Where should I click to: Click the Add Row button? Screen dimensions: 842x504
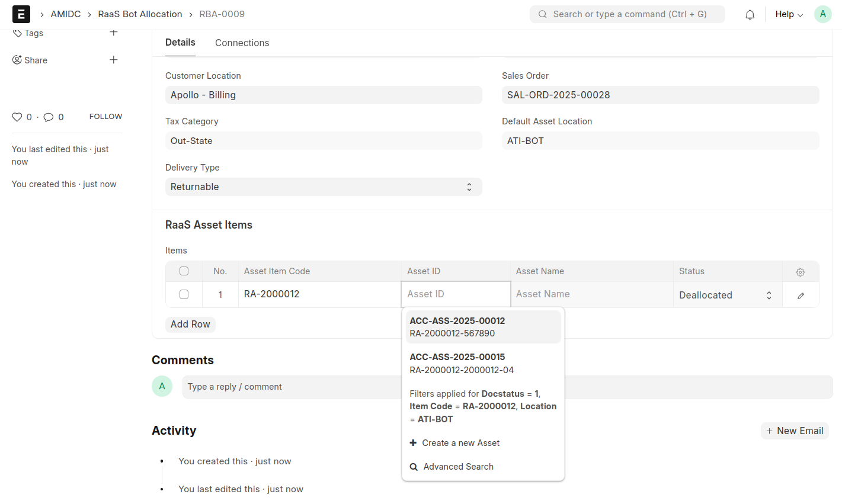point(190,324)
